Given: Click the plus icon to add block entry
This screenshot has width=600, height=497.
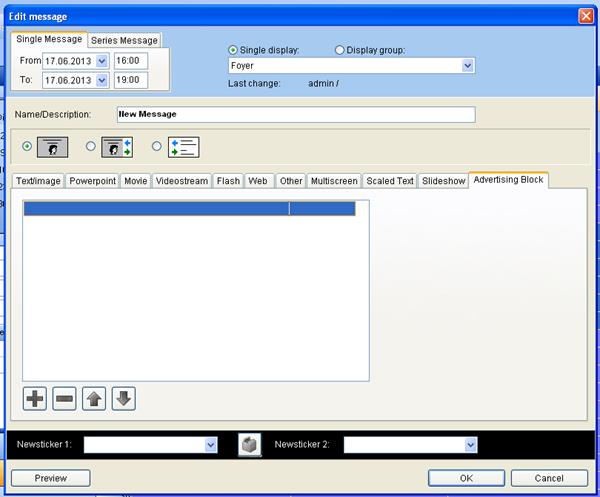Looking at the screenshot, I should coord(35,399).
